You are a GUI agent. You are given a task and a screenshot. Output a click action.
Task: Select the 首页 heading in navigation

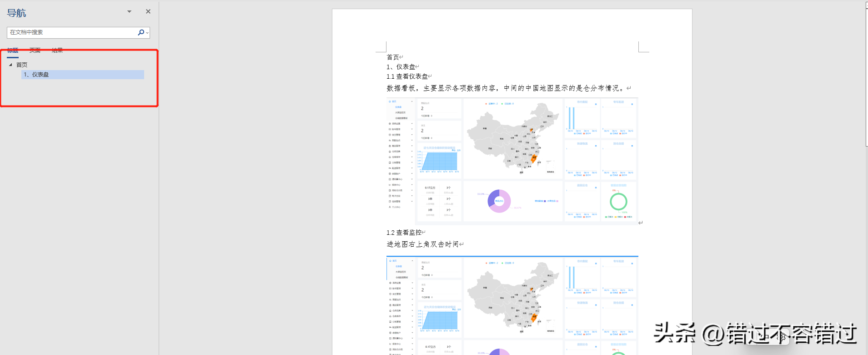[x=22, y=65]
